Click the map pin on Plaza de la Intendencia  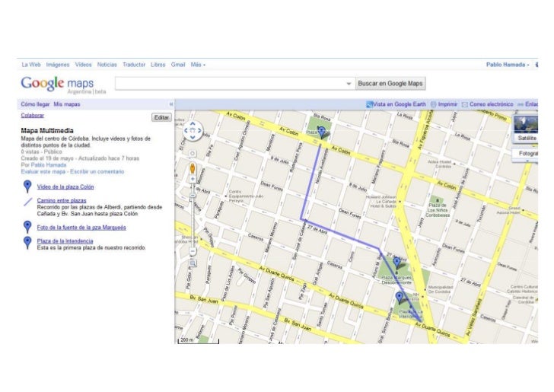[400, 298]
